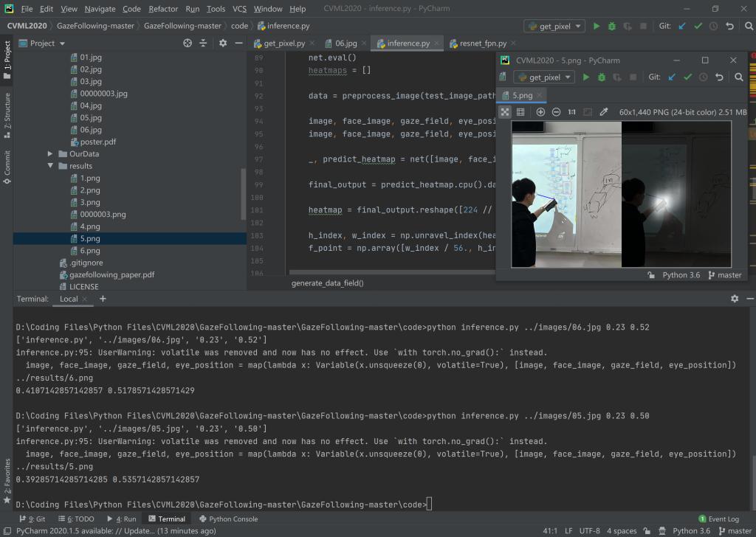Click the code breadcrumb GazeFollowing-master first entry

(95, 26)
